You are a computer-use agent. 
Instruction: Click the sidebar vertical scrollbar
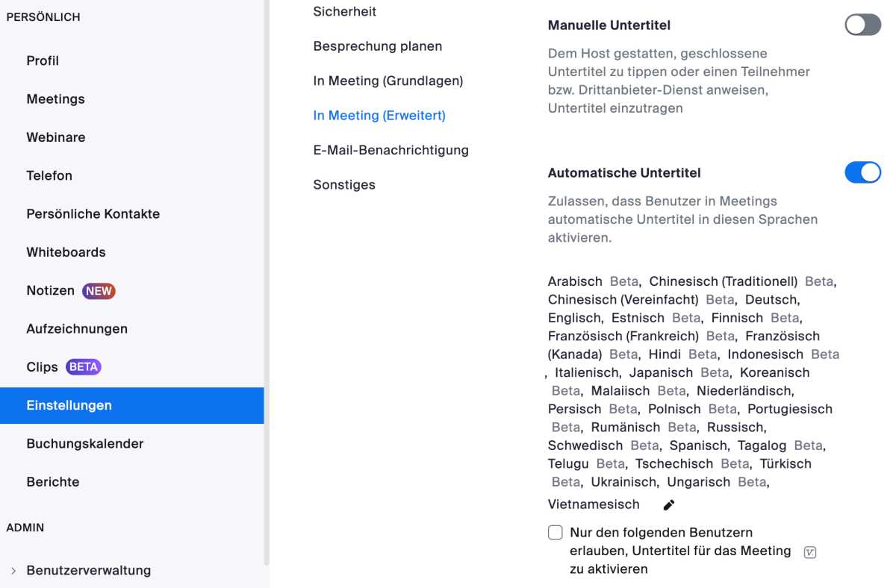tap(267, 284)
